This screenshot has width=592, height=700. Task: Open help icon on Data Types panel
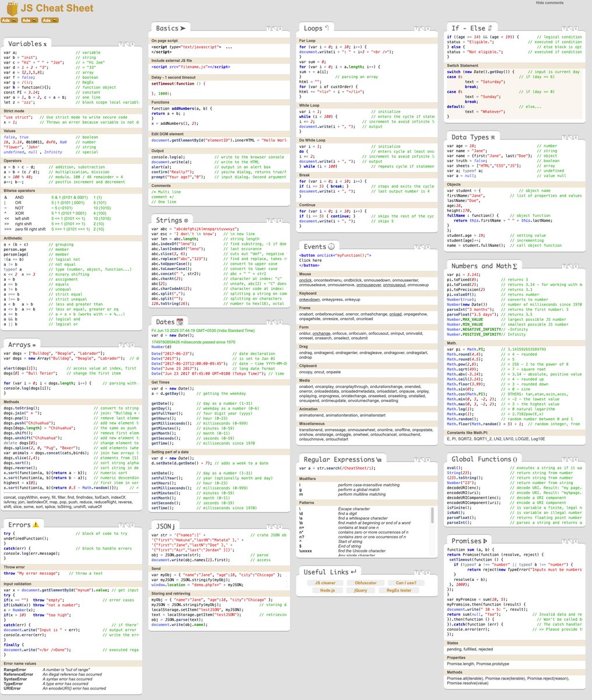563,138
